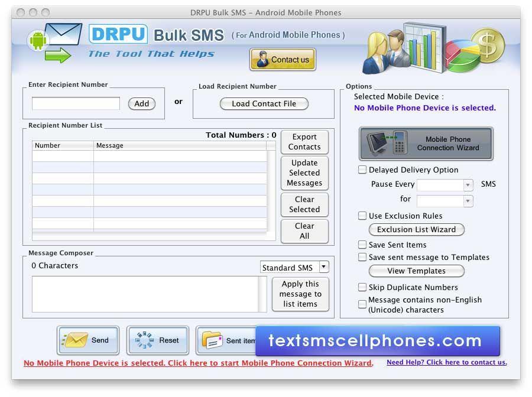Click the first row of recipient list

(x=150, y=156)
